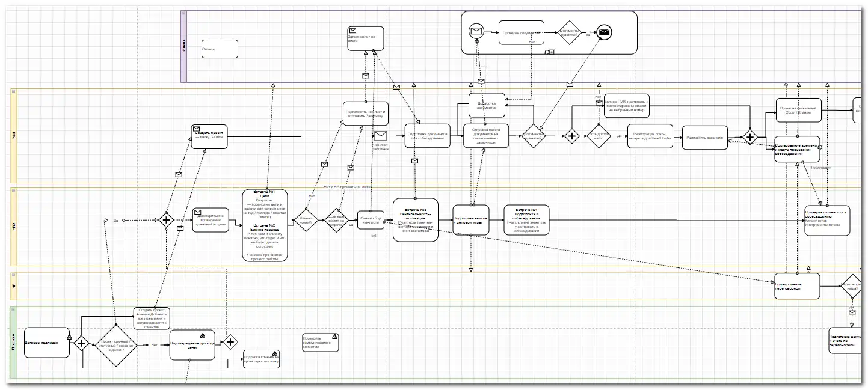Click the envelope icon above 'Есть доступ на hh'
The height and width of the screenshot is (390, 868).
tap(599, 103)
